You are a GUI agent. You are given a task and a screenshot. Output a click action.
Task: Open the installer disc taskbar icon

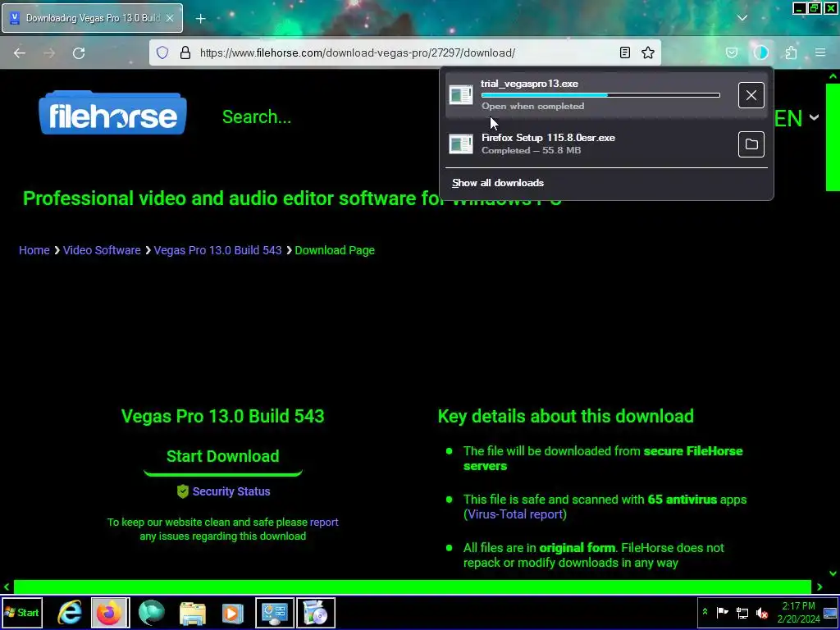coord(316,612)
